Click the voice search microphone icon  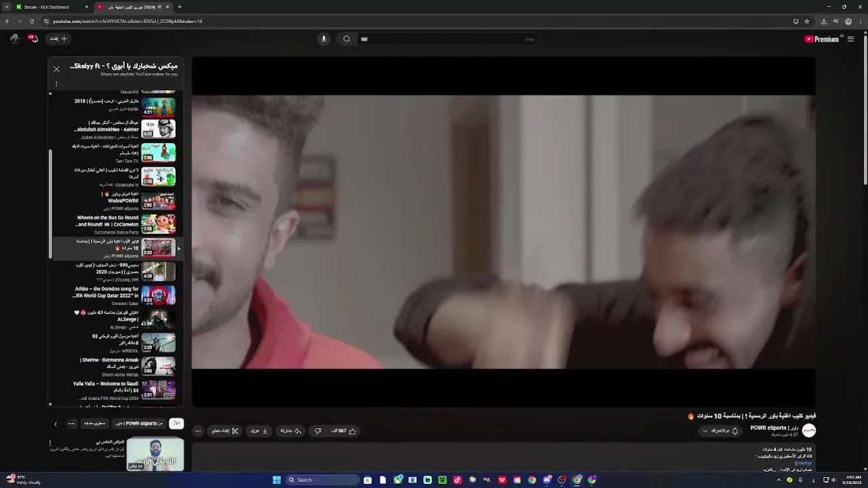[x=323, y=39]
